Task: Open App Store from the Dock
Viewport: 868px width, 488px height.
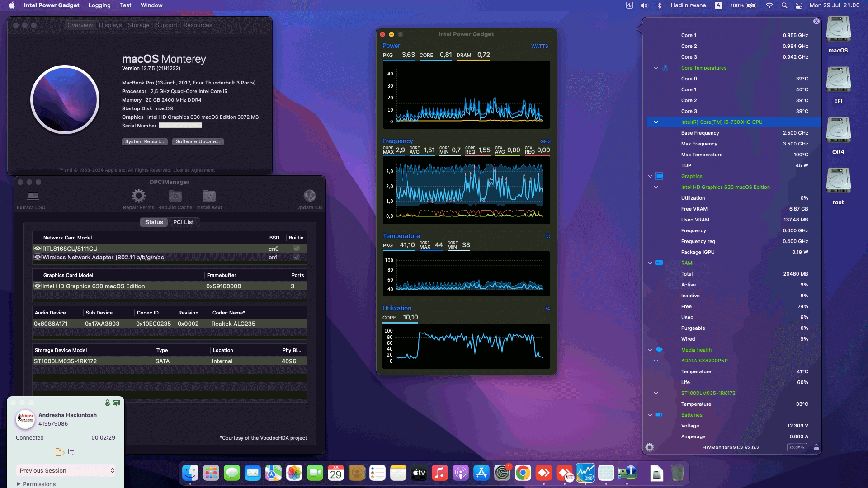Action: click(x=481, y=473)
